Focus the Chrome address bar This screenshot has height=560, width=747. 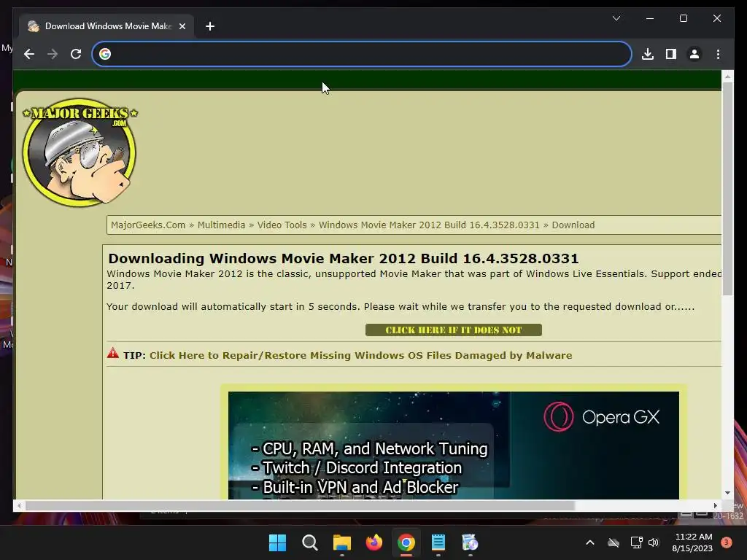362,54
